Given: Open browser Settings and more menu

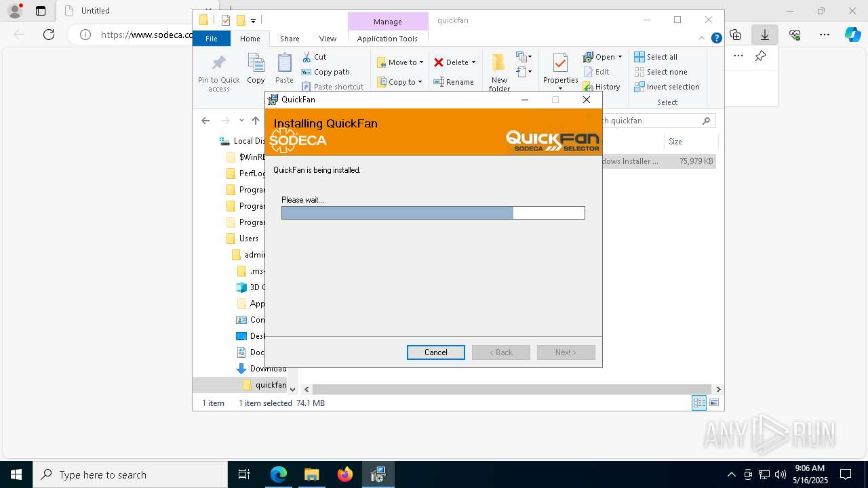Looking at the screenshot, I should coord(825,35).
